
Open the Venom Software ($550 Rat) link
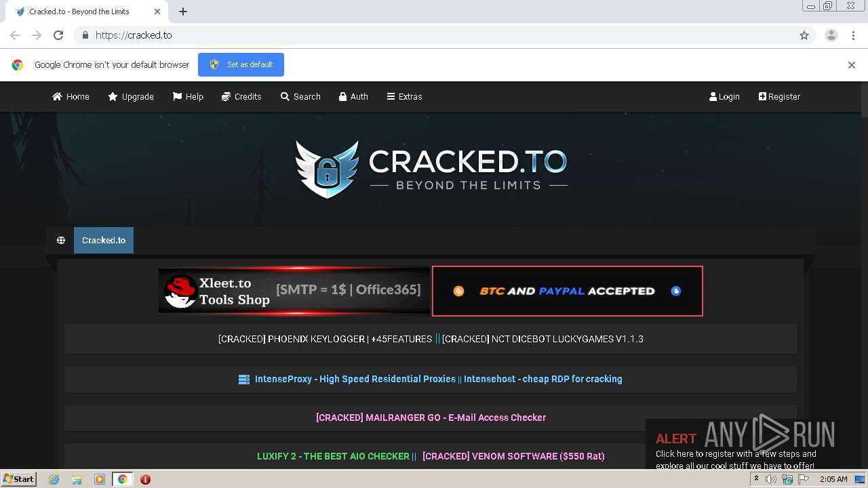[x=513, y=456]
